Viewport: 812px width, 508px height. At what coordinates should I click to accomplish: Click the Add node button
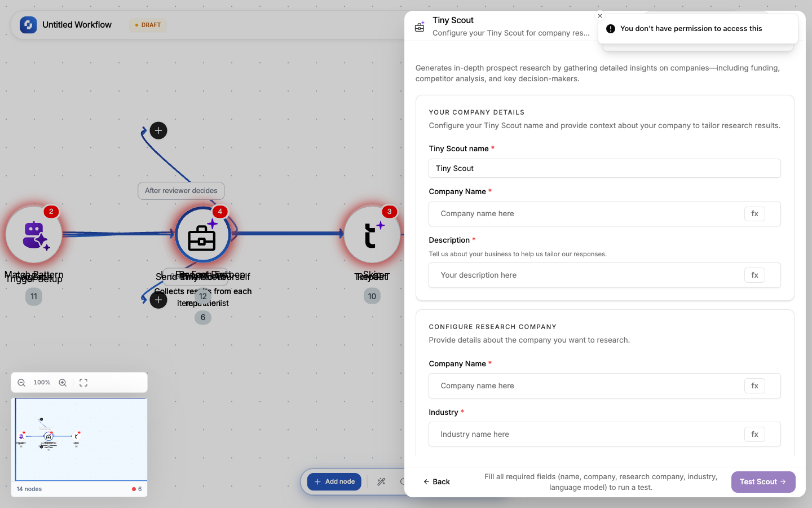[x=334, y=481]
